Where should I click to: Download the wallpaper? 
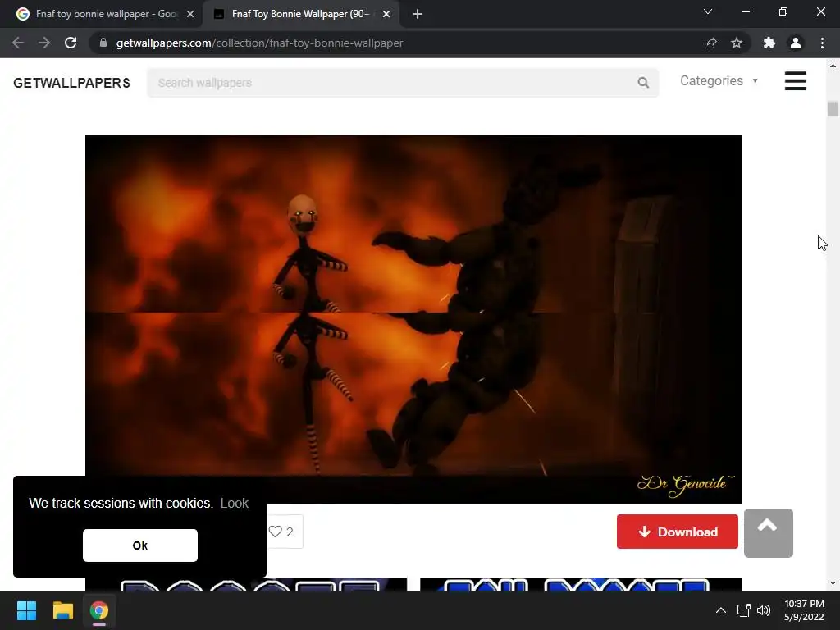click(x=677, y=532)
